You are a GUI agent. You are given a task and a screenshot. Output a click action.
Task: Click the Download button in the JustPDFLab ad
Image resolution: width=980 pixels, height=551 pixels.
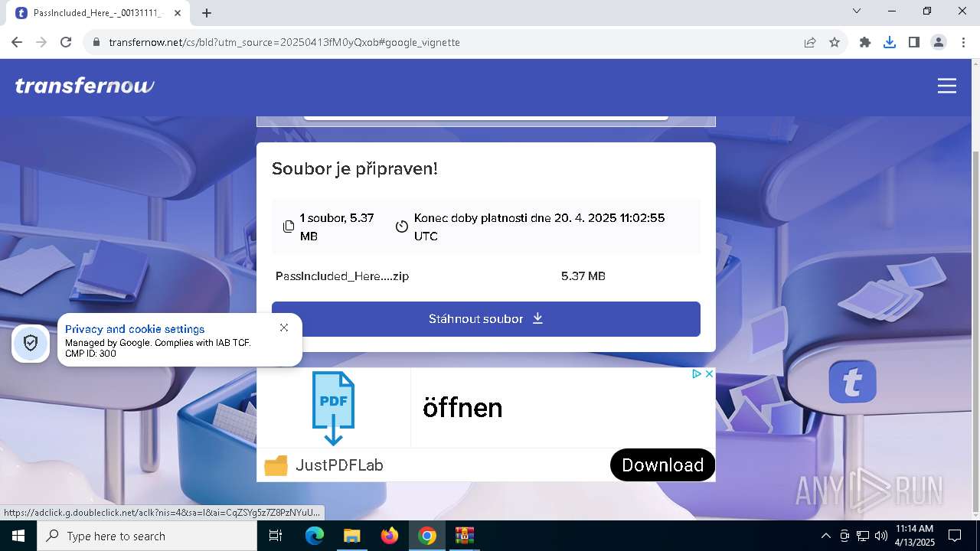point(662,465)
